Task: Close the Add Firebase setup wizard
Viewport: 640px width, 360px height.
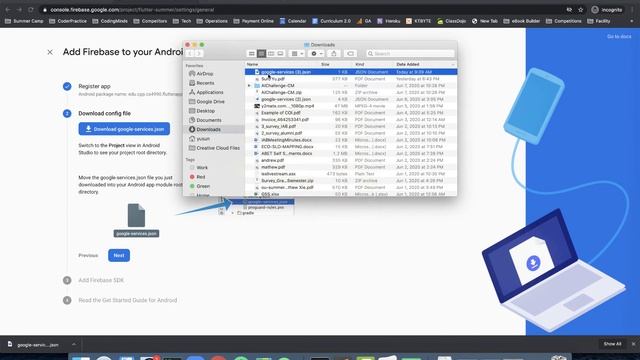Action: (50, 52)
